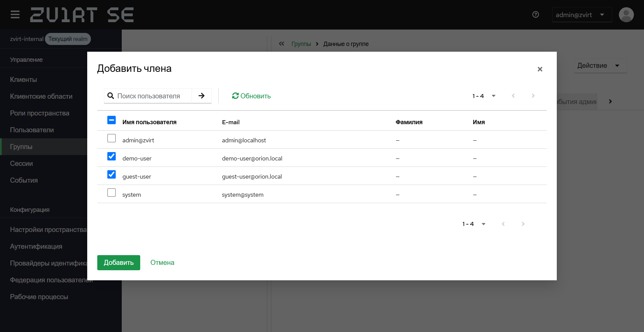644x332 pixels.
Task: Uncheck the guest-user checkbox
Action: (112, 175)
